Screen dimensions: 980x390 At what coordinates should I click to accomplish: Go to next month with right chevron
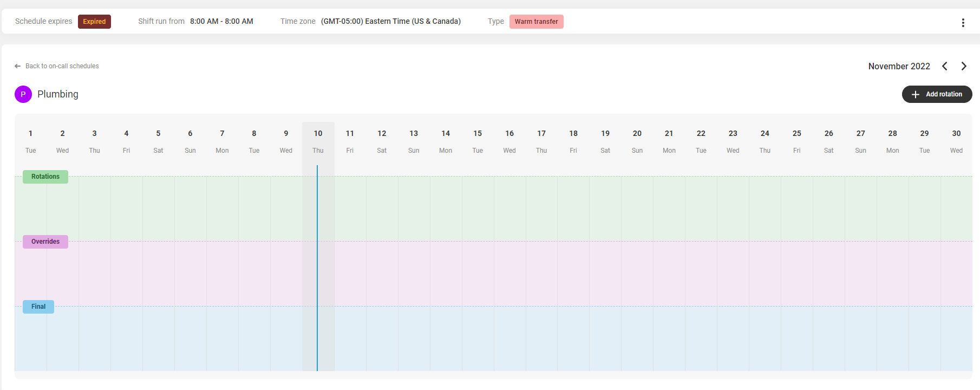(x=964, y=66)
